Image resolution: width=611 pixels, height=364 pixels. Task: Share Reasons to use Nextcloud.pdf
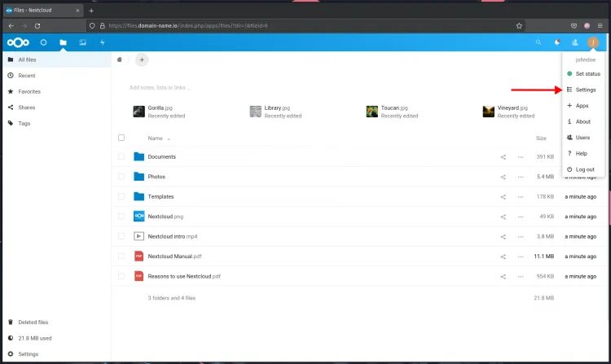(x=503, y=276)
